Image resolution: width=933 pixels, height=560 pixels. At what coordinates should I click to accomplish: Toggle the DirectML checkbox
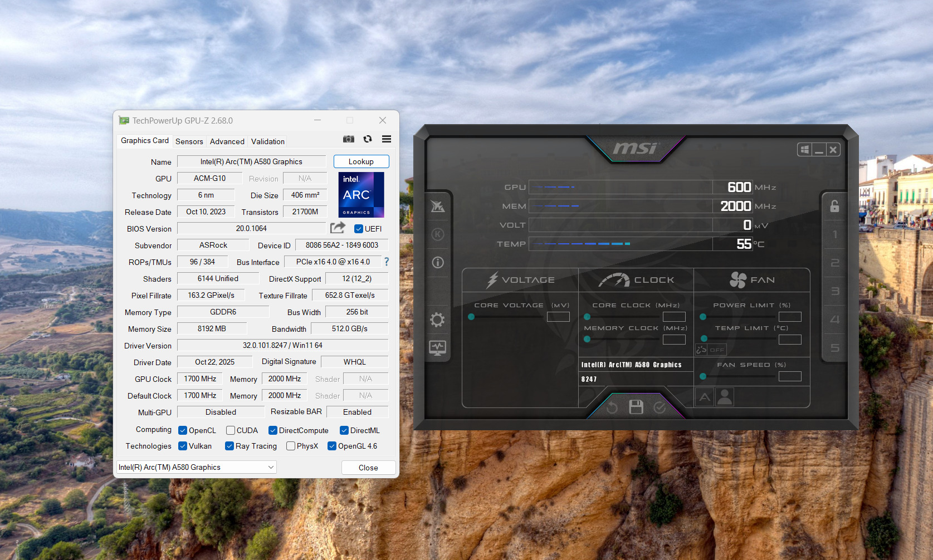[344, 430]
